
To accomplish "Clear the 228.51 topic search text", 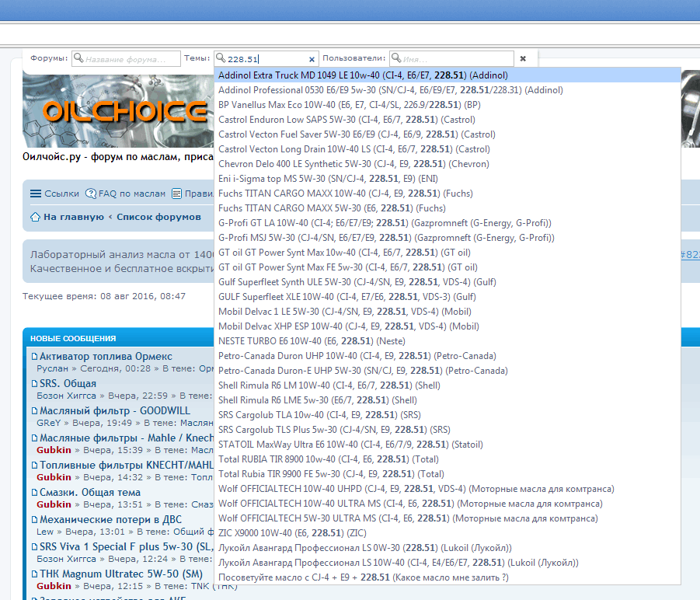I will (312, 59).
